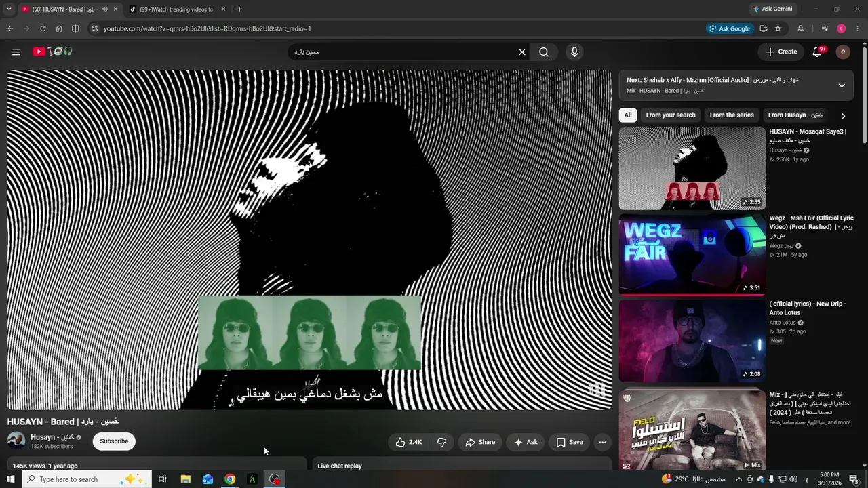The image size is (868, 488).
Task: Subscribe to the Husayn channel
Action: (x=114, y=441)
